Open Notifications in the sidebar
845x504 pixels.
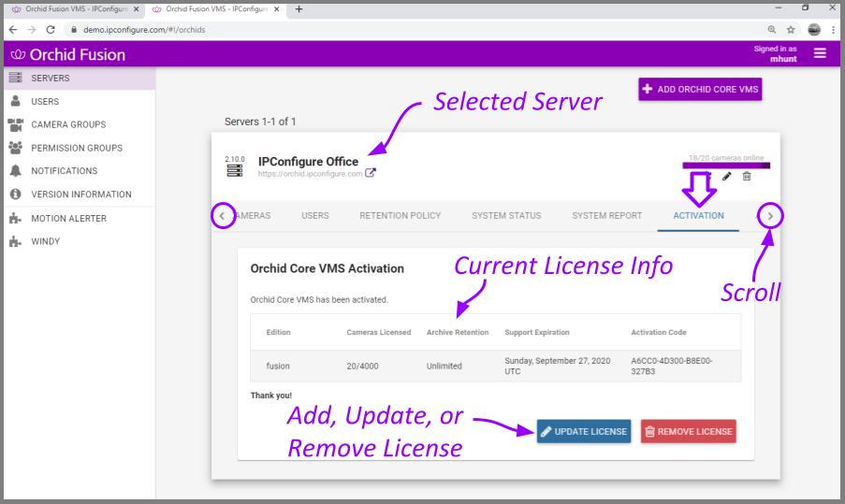click(80, 171)
